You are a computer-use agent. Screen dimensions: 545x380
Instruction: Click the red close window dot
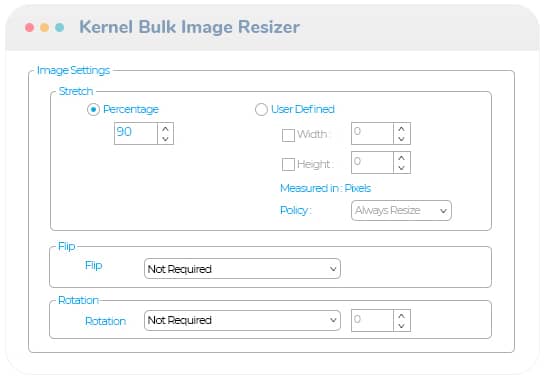tap(30, 27)
